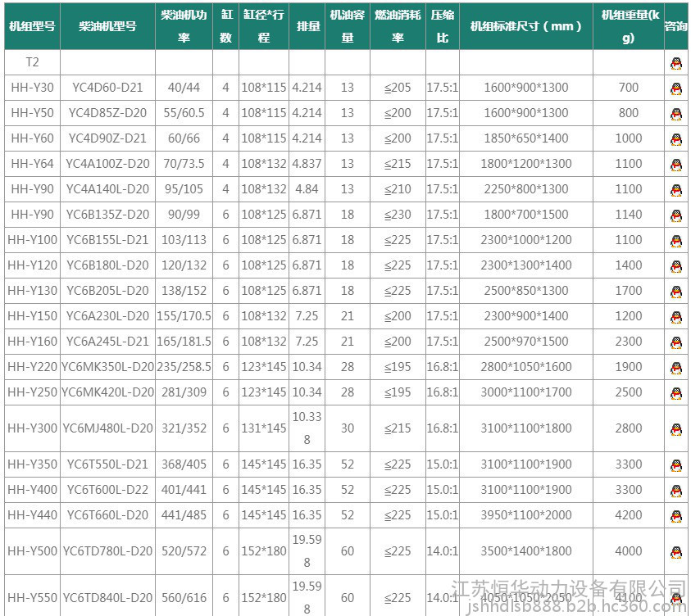Click QQ penguin for HH-Y220 row
This screenshot has height=616, width=691.
click(676, 369)
